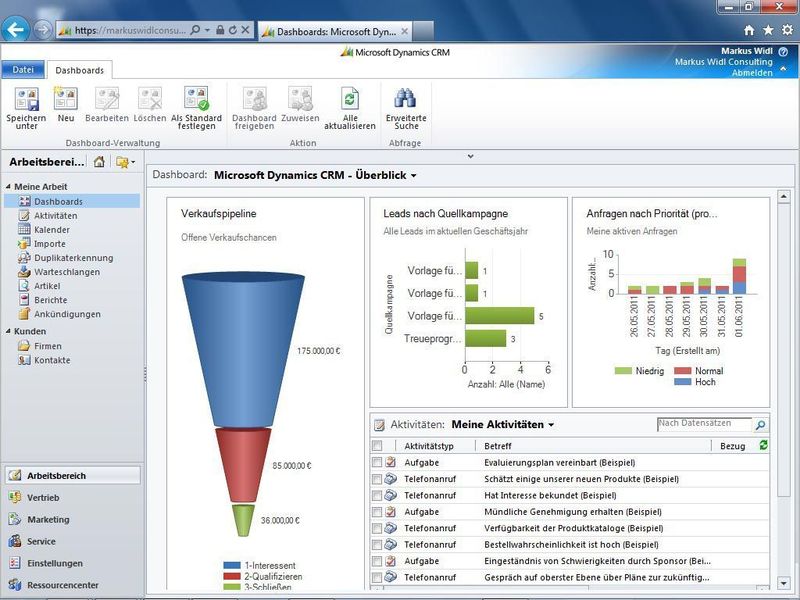
Task: Open the Meine Aktivitäten view dropdown
Action: pyautogui.click(x=551, y=425)
